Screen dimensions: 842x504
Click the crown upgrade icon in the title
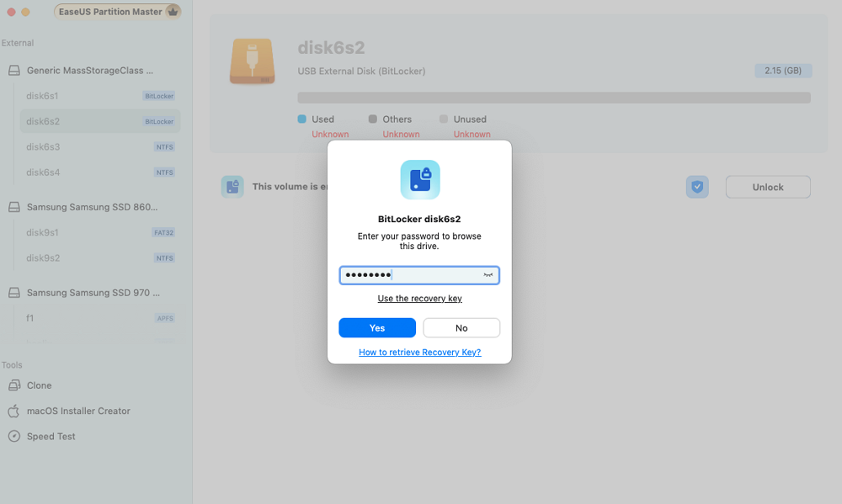[173, 11]
